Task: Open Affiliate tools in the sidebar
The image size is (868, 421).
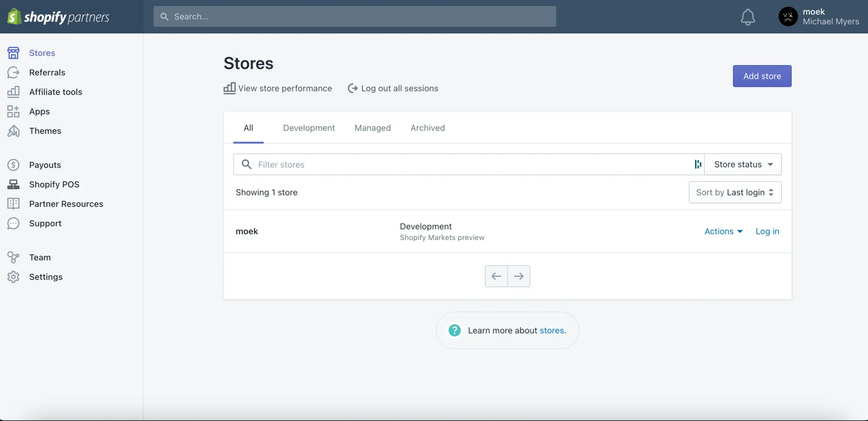Action: [x=56, y=92]
